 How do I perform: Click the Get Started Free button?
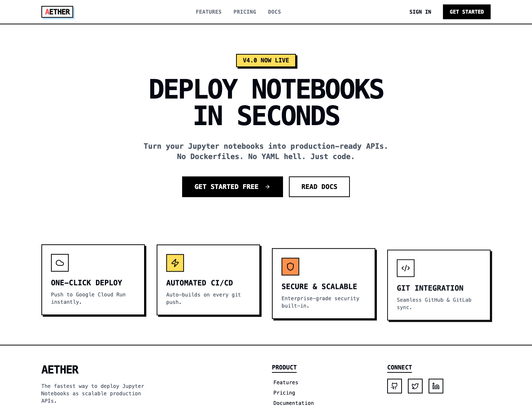[x=232, y=187]
